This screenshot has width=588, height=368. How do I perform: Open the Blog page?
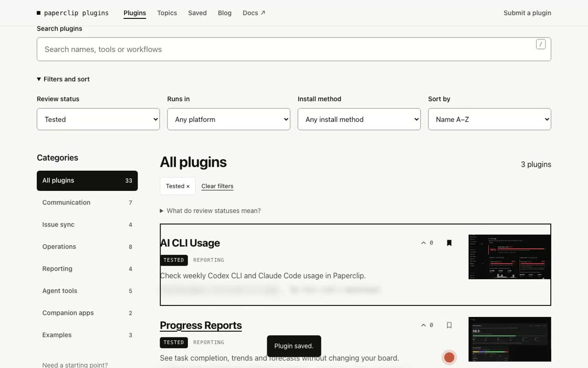click(225, 13)
